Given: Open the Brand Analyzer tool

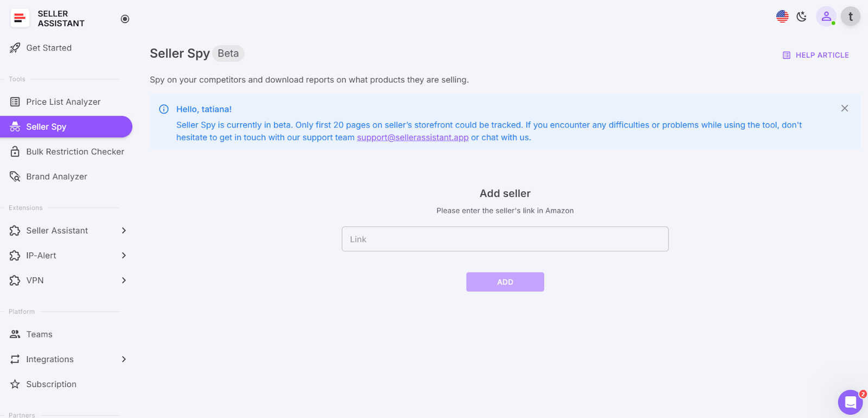Looking at the screenshot, I should pos(56,177).
